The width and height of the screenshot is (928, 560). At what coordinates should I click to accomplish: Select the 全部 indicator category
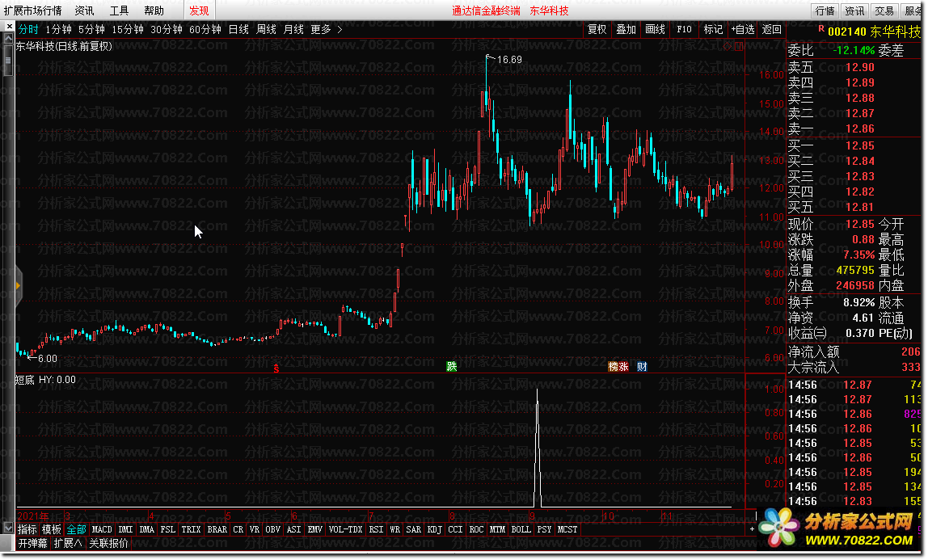(76, 529)
